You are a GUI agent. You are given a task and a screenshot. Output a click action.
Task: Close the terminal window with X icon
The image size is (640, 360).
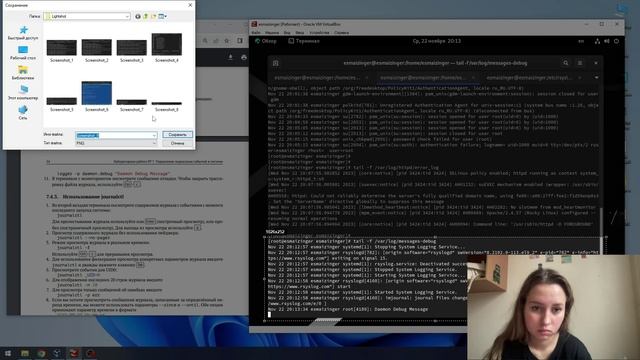click(596, 63)
